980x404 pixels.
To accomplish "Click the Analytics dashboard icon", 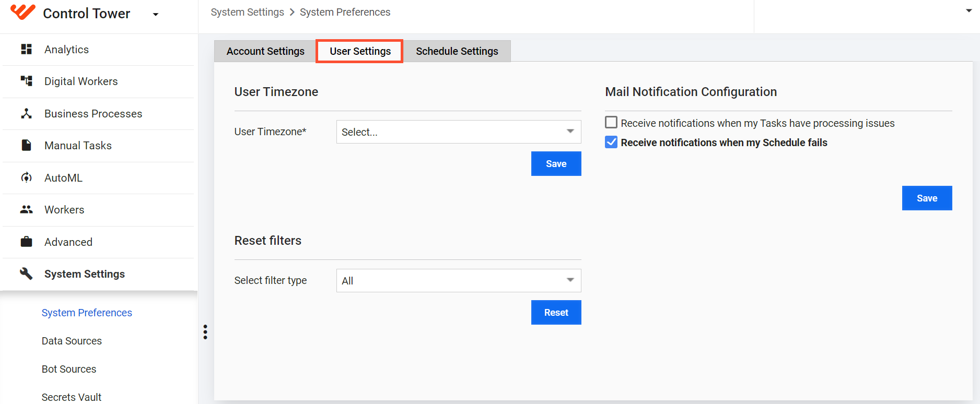I will point(26,49).
